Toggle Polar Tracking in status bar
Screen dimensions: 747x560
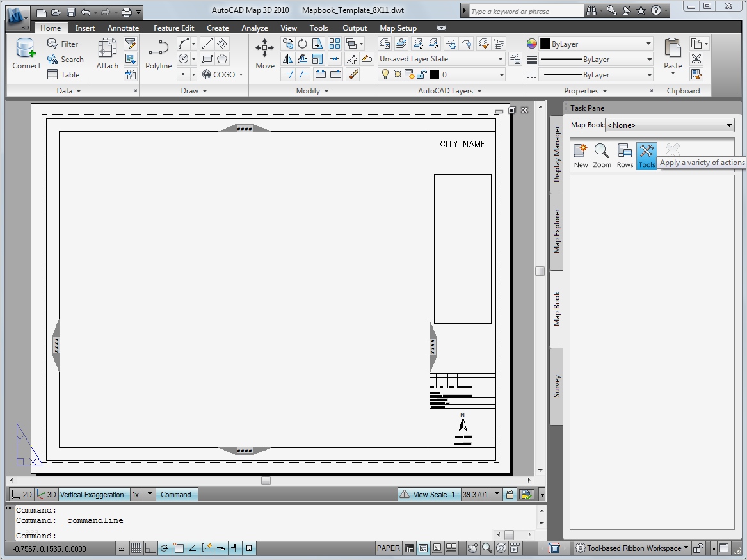(165, 548)
